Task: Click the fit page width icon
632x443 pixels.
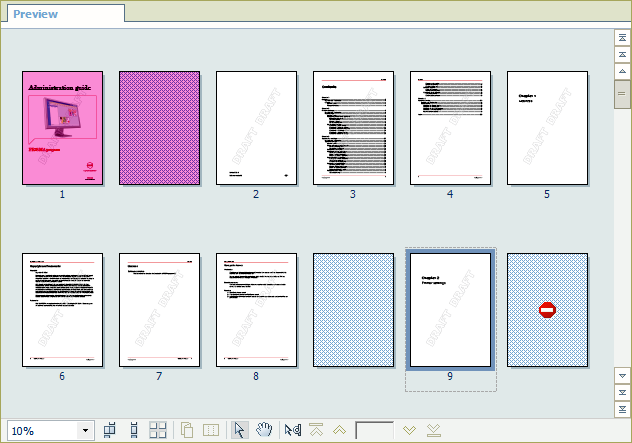Action: (110, 430)
